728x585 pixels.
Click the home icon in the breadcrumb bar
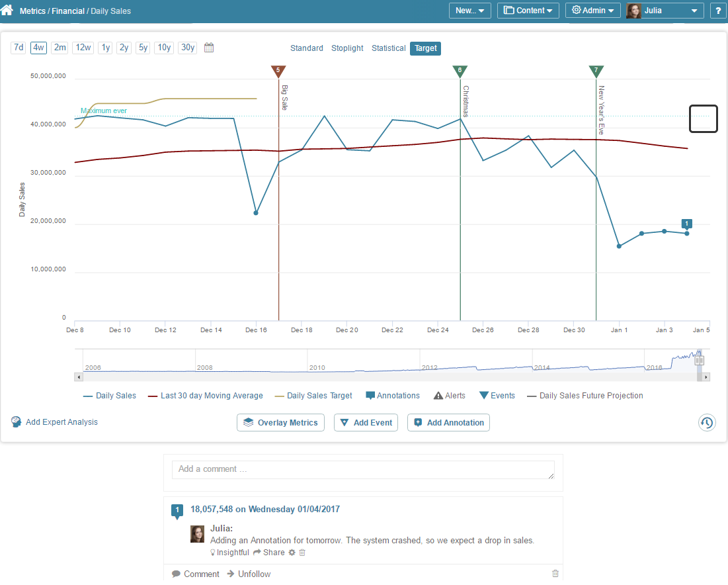pos(7,11)
